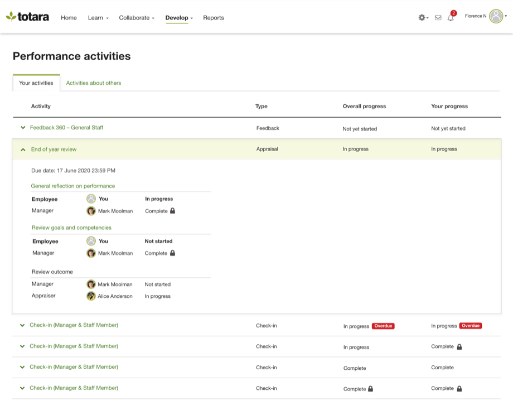Click the You avatar in Review goals section

(91, 241)
